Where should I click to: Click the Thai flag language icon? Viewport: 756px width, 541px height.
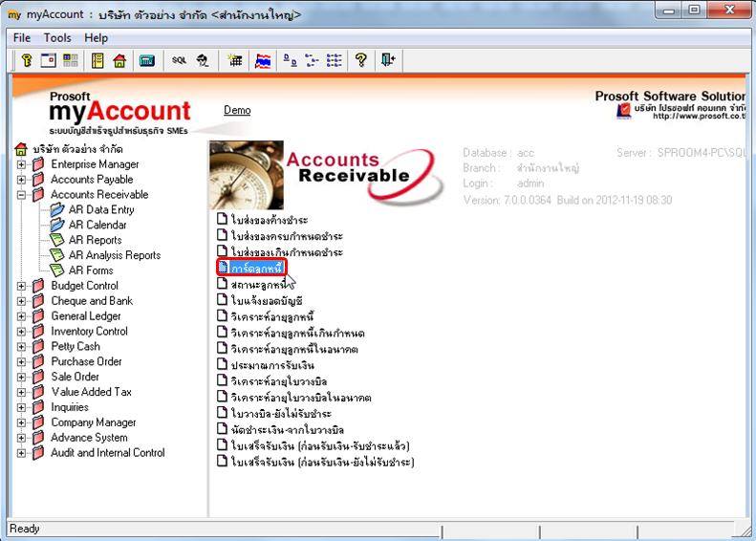263,61
